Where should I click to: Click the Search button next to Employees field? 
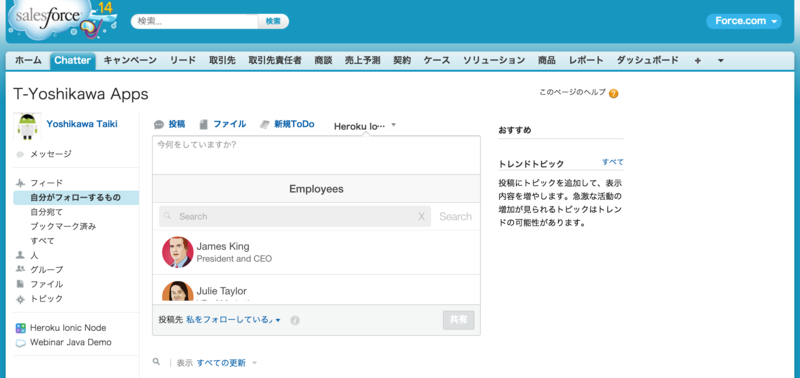pyautogui.click(x=455, y=216)
